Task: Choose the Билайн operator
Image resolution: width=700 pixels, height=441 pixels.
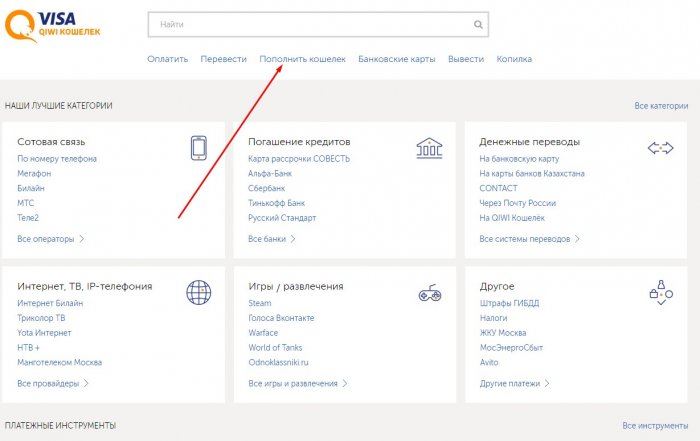Action: [x=31, y=188]
